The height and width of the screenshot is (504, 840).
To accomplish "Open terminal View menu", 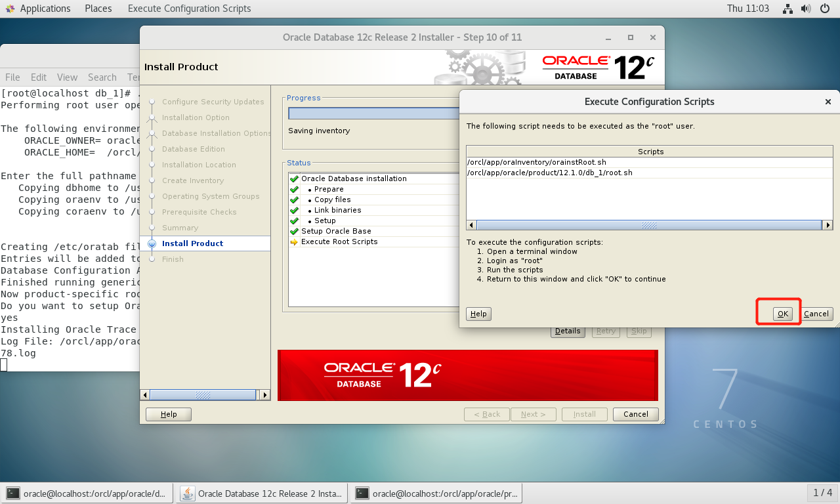I will [67, 77].
